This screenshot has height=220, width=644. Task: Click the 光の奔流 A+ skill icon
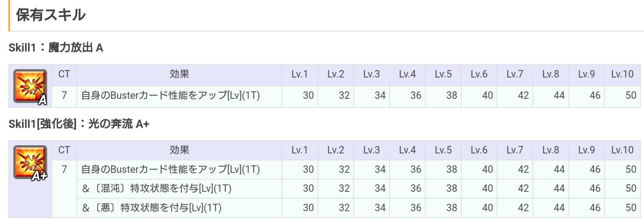coord(30,163)
